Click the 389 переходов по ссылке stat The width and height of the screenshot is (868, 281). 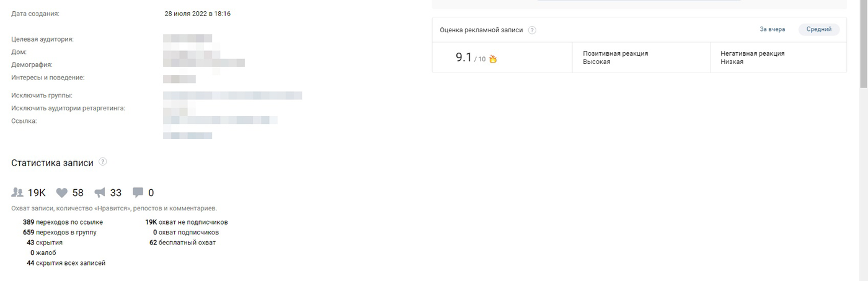63,222
